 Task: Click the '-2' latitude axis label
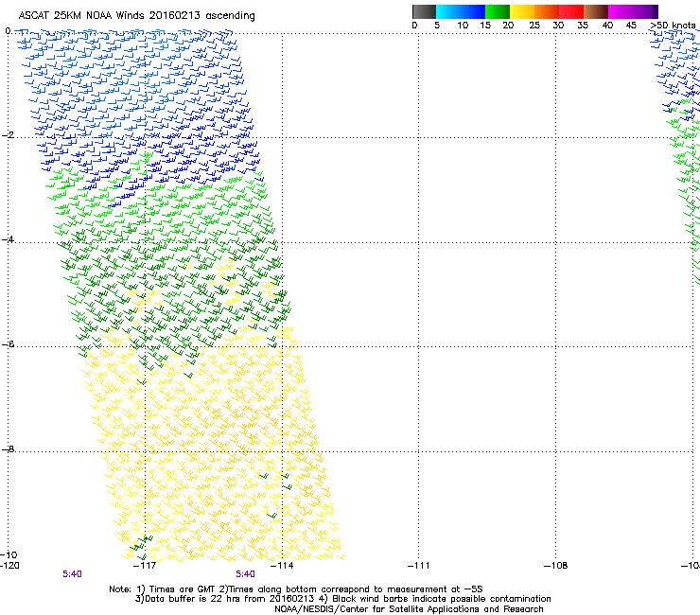click(x=8, y=135)
